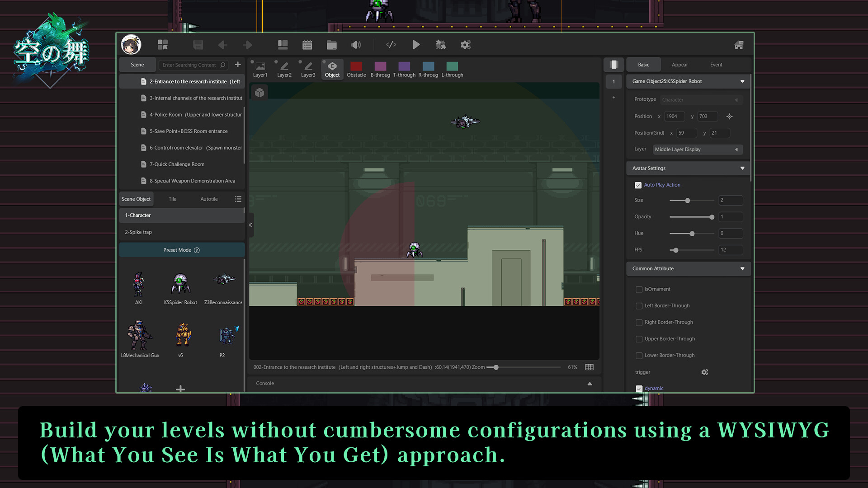Collapse the Avatar Settings section

point(742,168)
